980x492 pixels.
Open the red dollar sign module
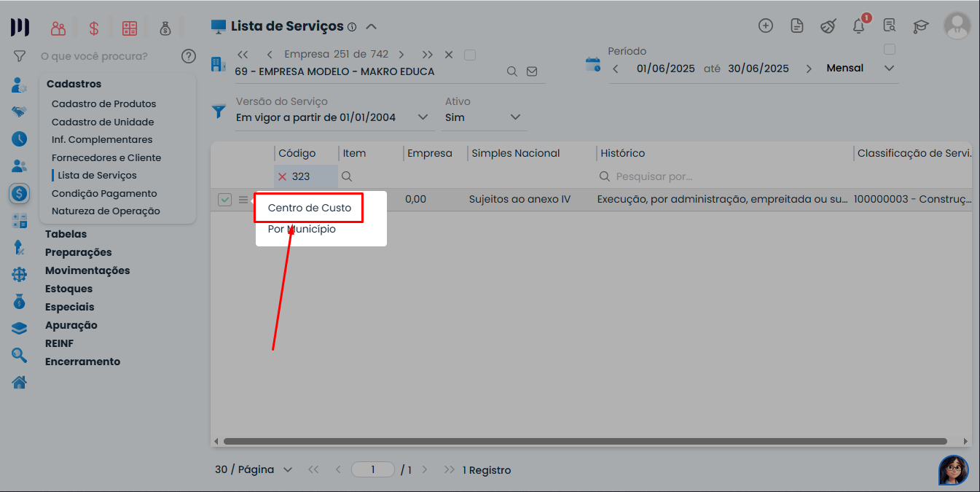coord(94,28)
